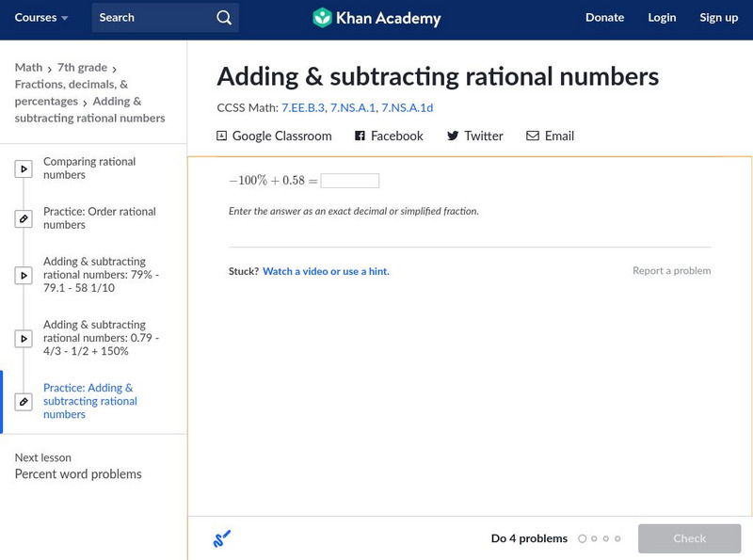Click the search magnifier icon

coord(223,18)
